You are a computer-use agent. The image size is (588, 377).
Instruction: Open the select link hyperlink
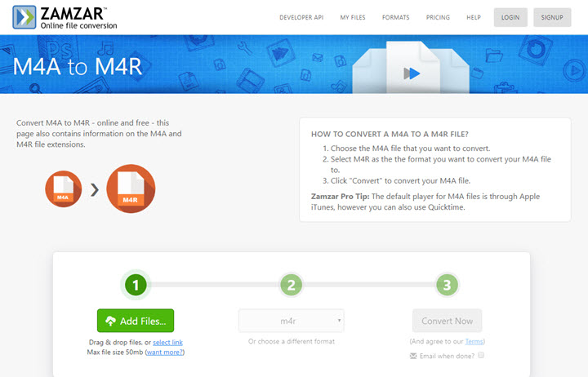click(167, 343)
